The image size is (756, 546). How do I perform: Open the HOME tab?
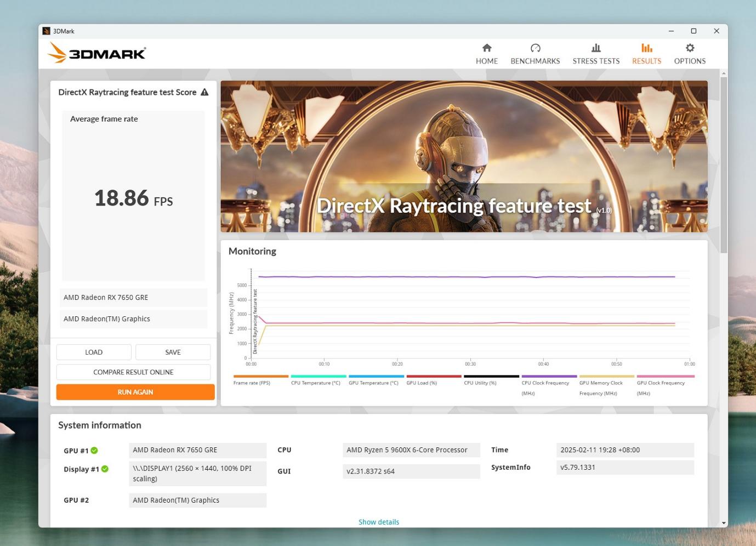486,54
